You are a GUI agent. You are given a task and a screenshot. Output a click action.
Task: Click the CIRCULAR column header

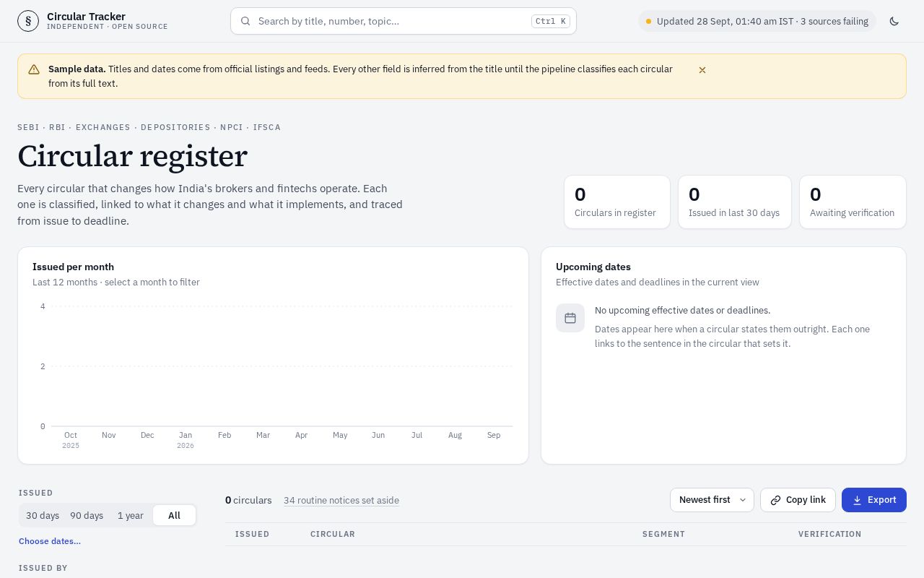click(333, 534)
